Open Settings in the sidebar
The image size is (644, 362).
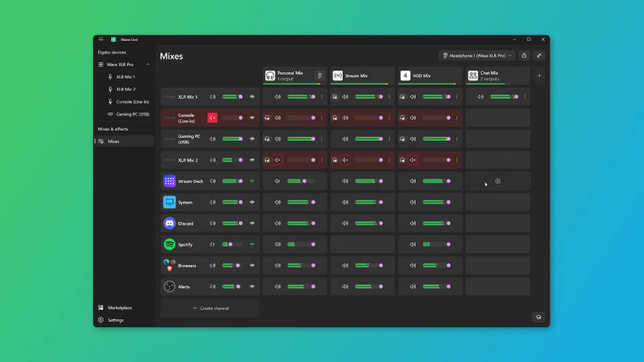click(116, 320)
